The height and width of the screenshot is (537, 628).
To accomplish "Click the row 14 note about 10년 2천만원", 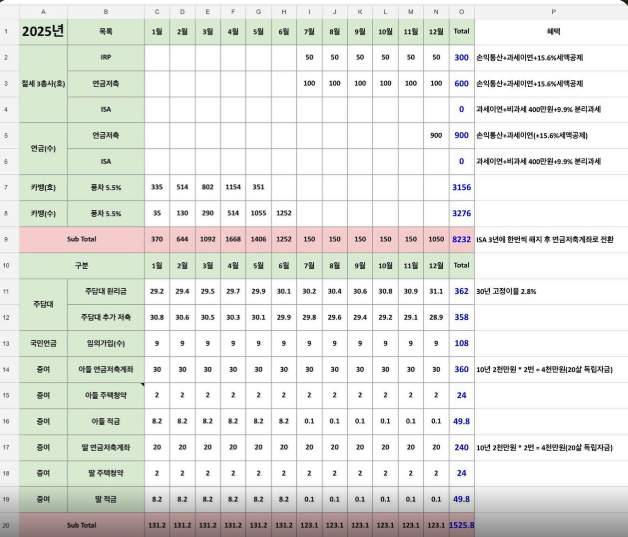I will (544, 369).
